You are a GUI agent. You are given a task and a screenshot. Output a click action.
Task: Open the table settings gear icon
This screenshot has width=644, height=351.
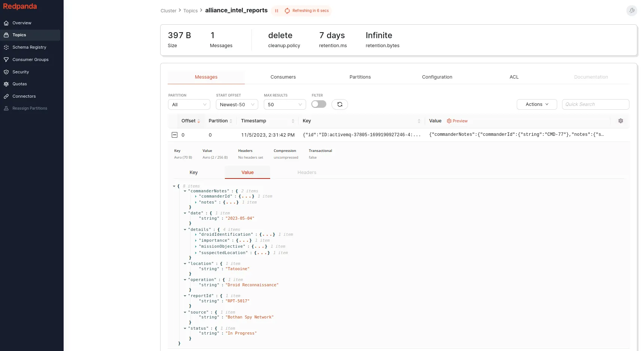620,121
